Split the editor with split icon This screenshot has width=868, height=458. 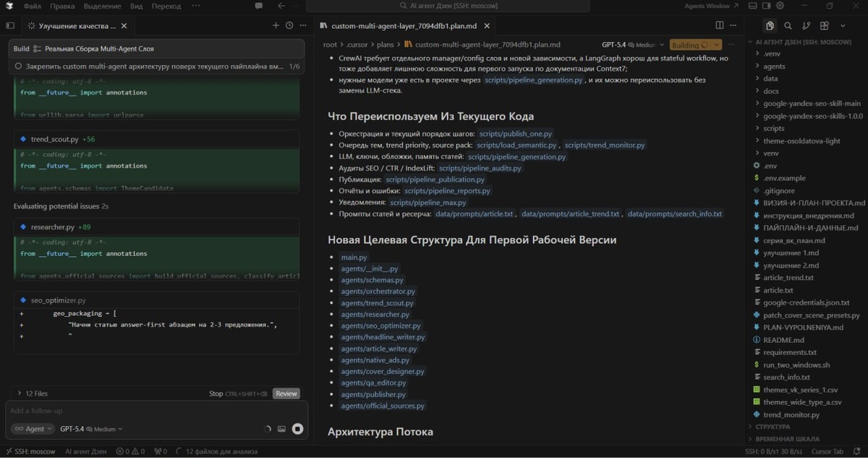tap(719, 25)
